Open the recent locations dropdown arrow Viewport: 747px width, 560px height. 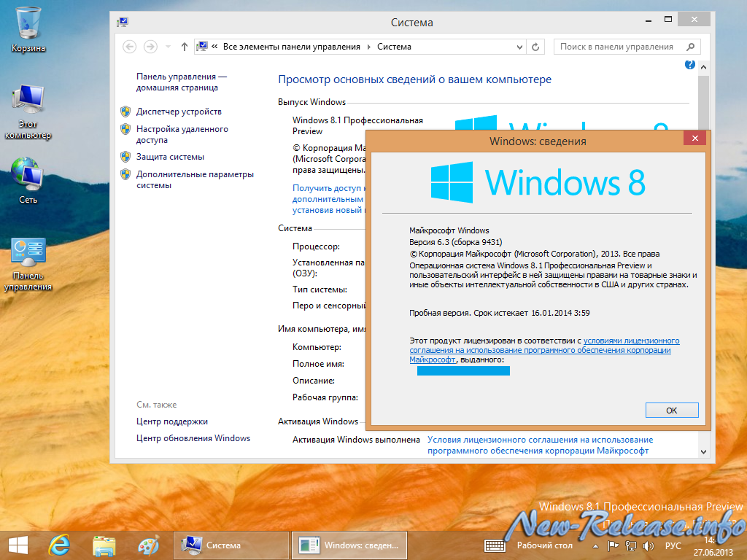point(168,47)
